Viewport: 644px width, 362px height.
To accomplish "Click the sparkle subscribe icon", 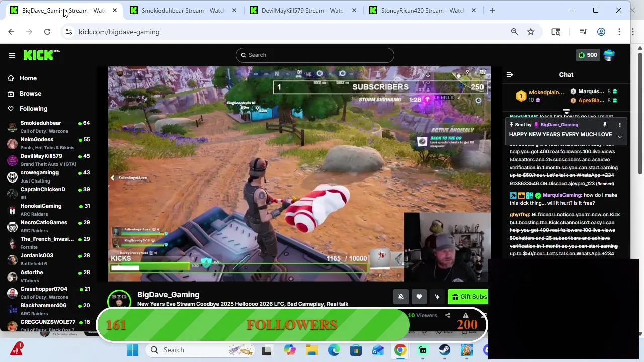I will click(x=437, y=297).
